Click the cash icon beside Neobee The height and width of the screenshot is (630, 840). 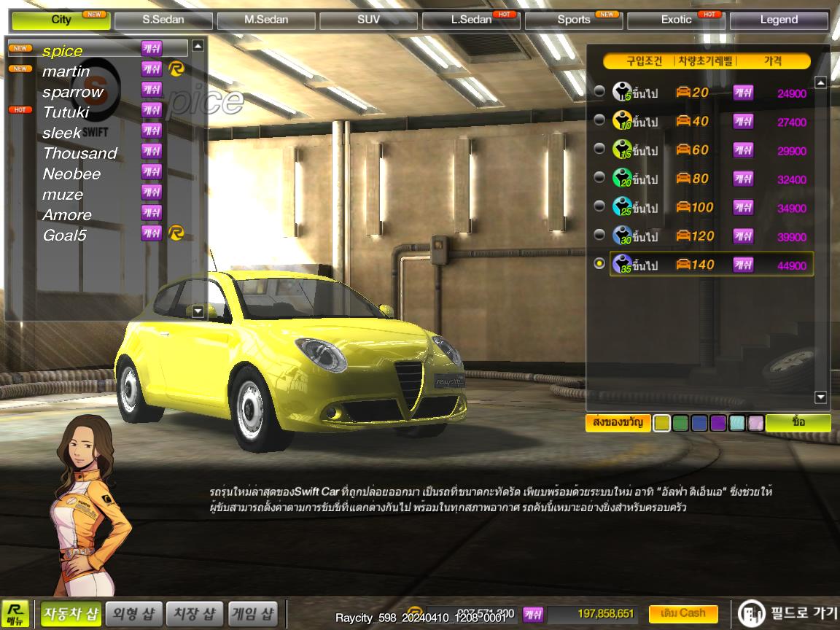(152, 172)
